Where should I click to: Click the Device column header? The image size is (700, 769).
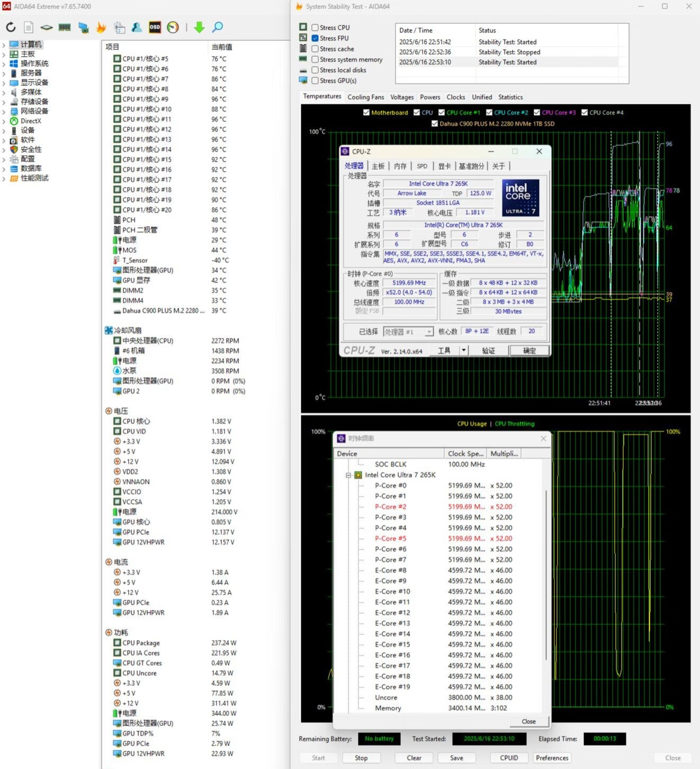coord(389,453)
